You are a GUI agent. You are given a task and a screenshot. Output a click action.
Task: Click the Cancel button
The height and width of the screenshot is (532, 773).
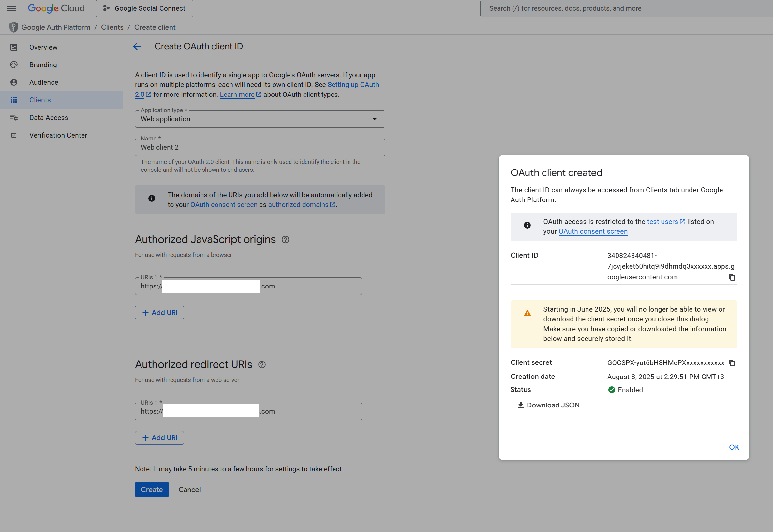tap(189, 490)
